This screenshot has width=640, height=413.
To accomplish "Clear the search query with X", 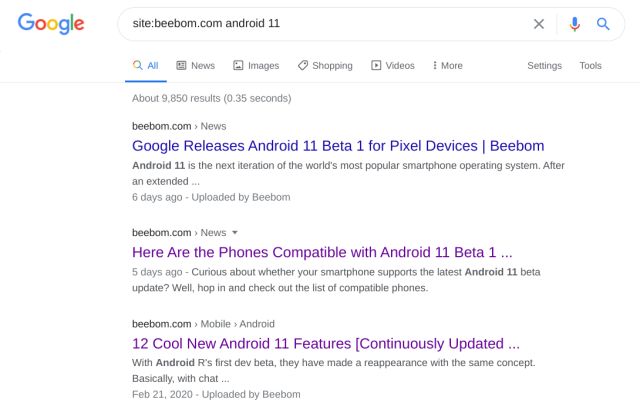I will [539, 24].
